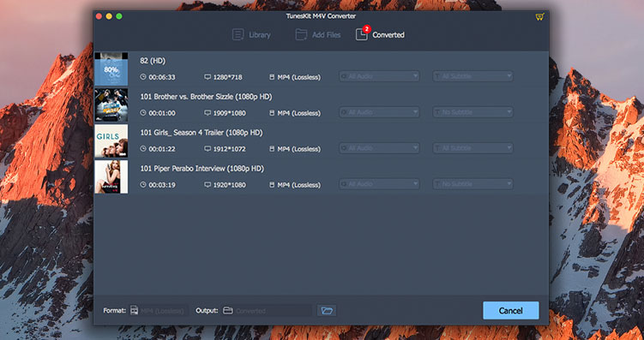Open All Subtitle dropdown for 82 (HD)

coord(472,76)
